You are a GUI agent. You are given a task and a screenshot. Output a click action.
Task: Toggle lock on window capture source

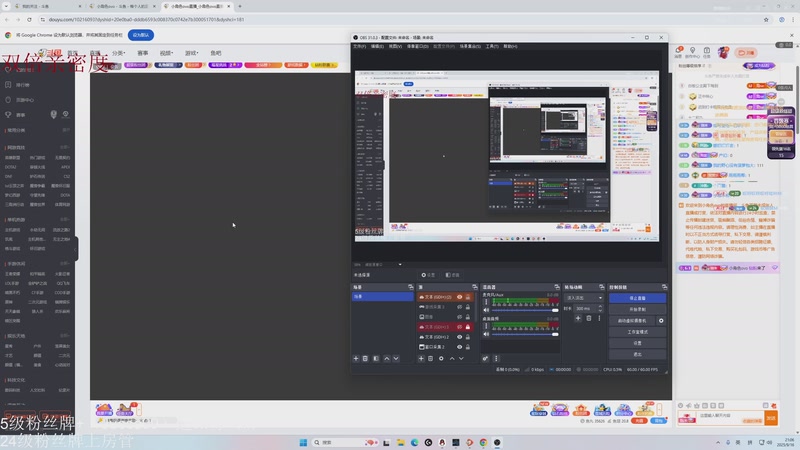coord(468,347)
